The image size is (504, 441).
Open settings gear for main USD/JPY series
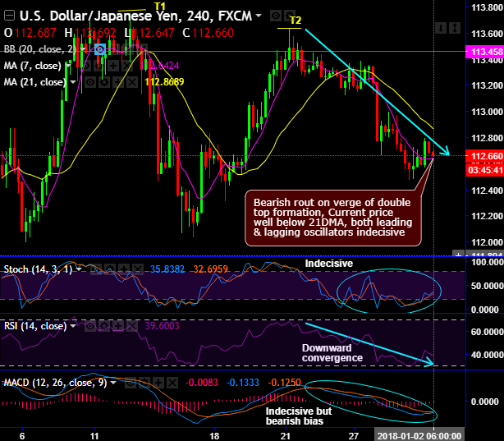pos(290,15)
